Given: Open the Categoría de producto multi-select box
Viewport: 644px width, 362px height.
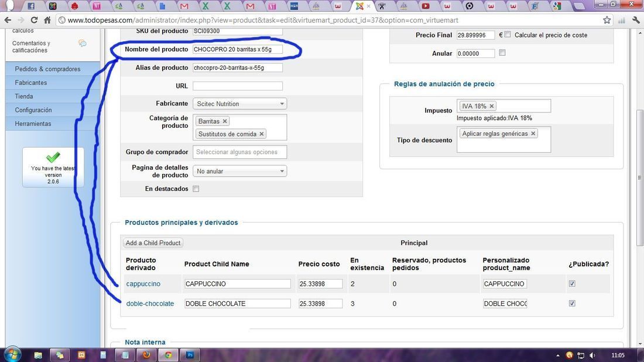Looking at the screenshot, I should pyautogui.click(x=240, y=127).
